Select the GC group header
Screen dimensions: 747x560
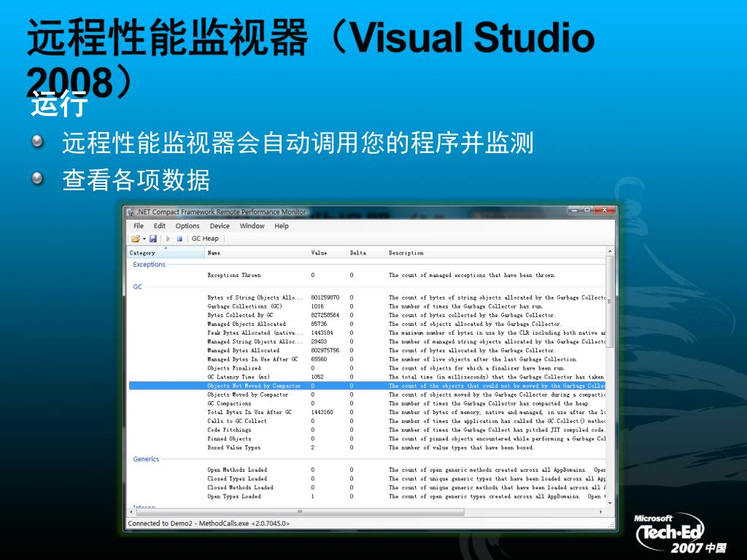(138, 287)
